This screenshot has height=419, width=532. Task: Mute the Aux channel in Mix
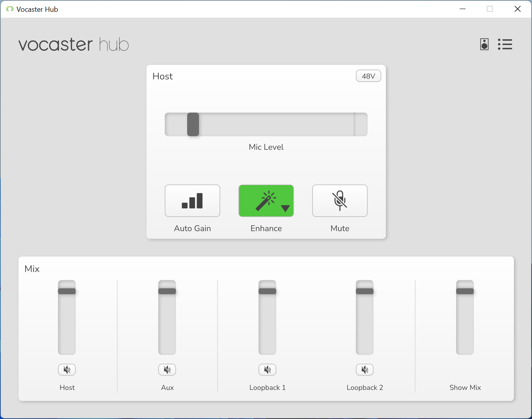pos(167,369)
